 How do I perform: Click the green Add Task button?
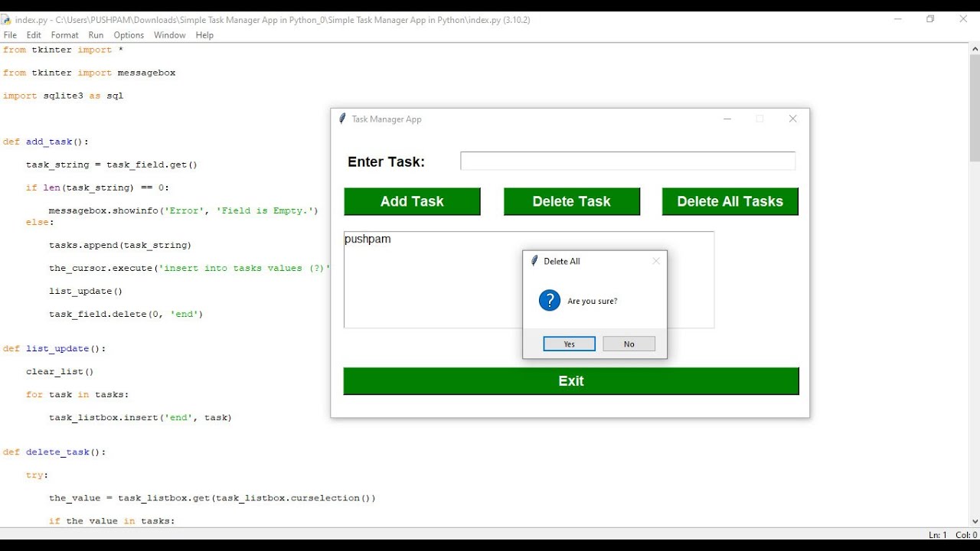[412, 201]
